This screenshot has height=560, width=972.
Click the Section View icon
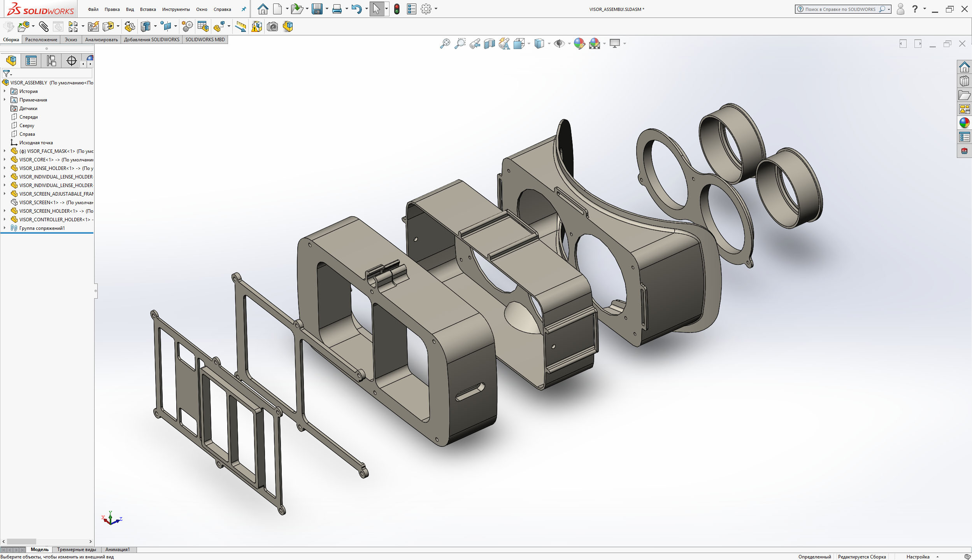[489, 44]
